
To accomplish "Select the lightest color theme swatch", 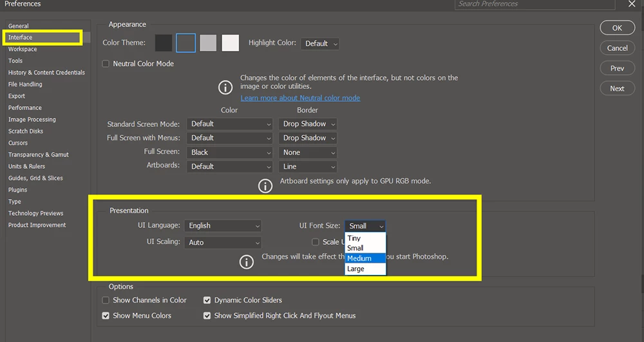I will (x=231, y=43).
